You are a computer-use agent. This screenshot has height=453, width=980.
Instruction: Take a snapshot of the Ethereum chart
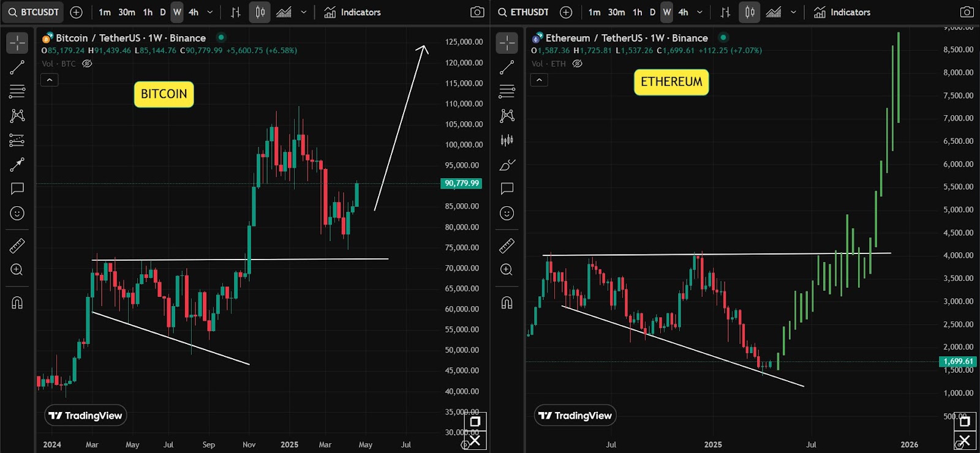[x=967, y=12]
